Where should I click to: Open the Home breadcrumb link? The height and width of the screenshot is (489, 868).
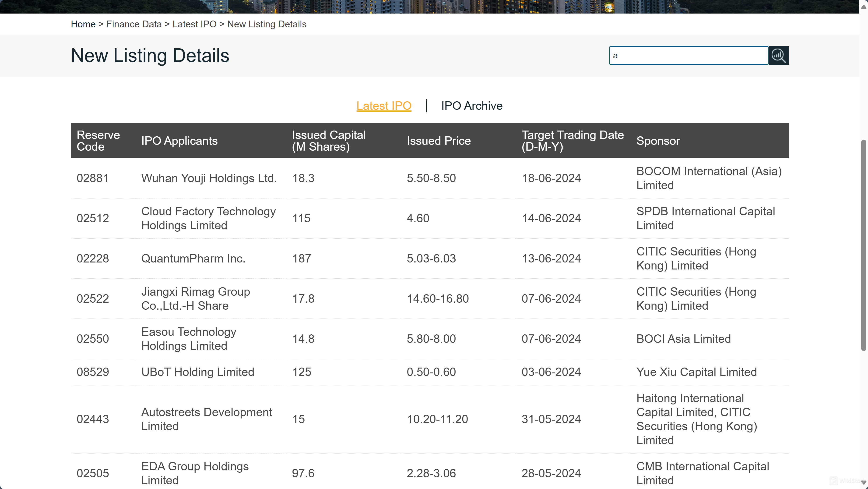83,24
